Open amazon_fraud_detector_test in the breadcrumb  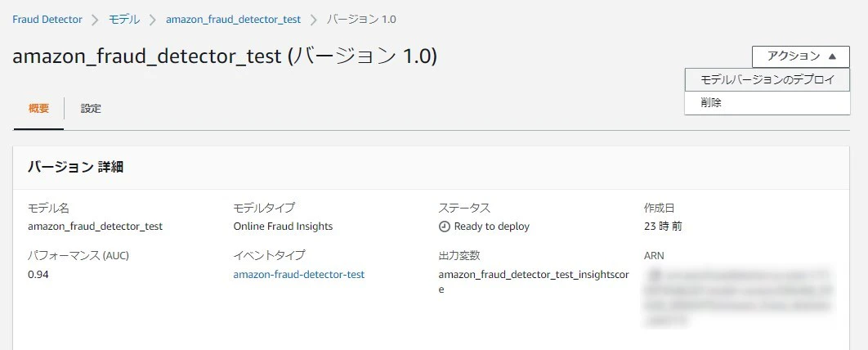pyautogui.click(x=233, y=19)
